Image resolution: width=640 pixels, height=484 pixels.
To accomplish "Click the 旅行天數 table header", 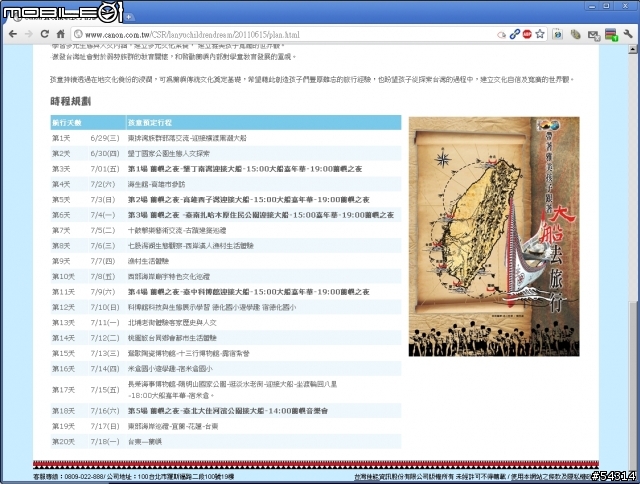I will point(67,122).
